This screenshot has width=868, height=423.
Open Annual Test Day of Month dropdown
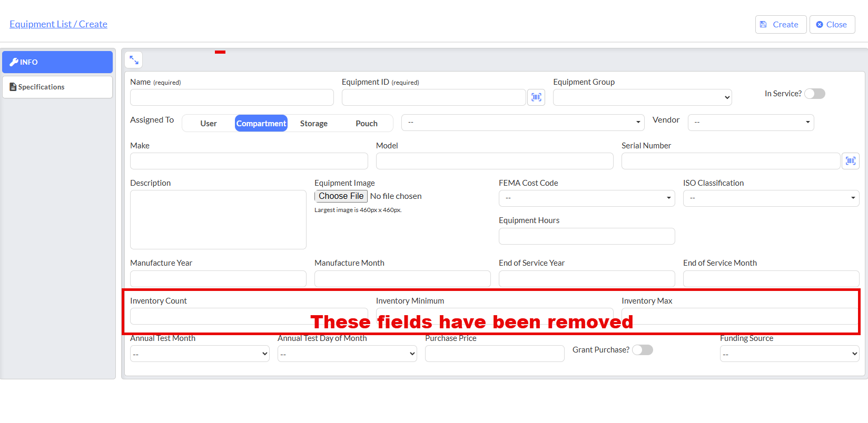[347, 354]
